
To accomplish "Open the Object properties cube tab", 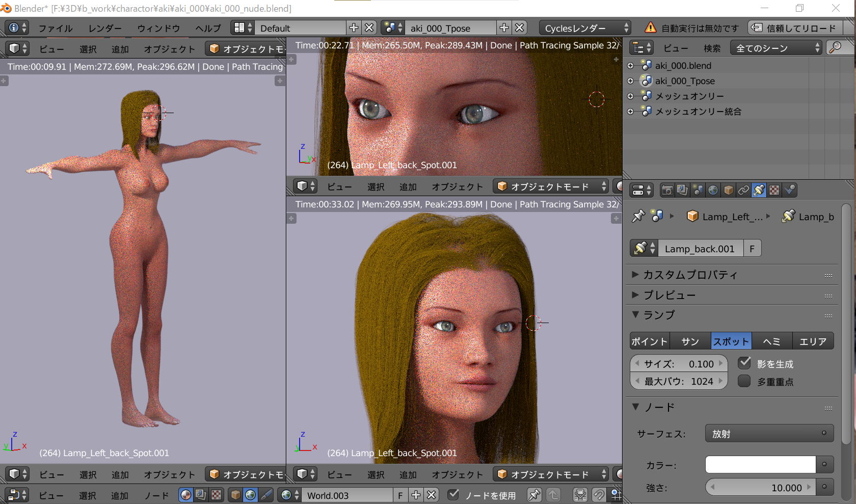I will point(728,190).
